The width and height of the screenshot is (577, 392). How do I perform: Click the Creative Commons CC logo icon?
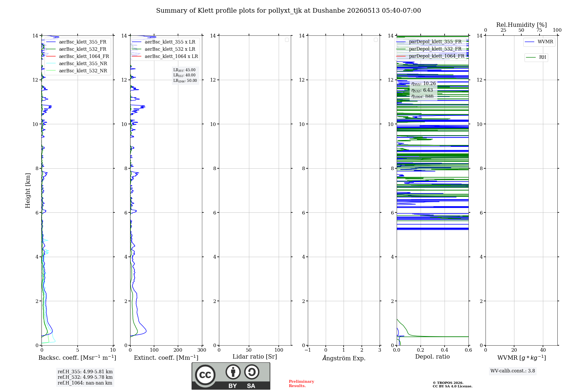tap(205, 375)
